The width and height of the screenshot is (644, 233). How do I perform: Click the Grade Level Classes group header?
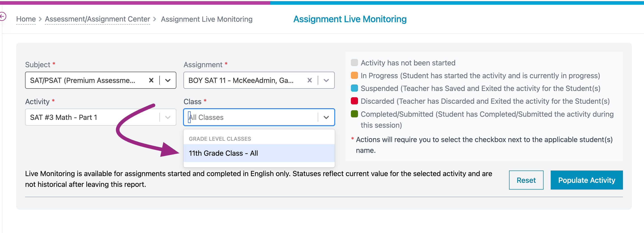(220, 139)
